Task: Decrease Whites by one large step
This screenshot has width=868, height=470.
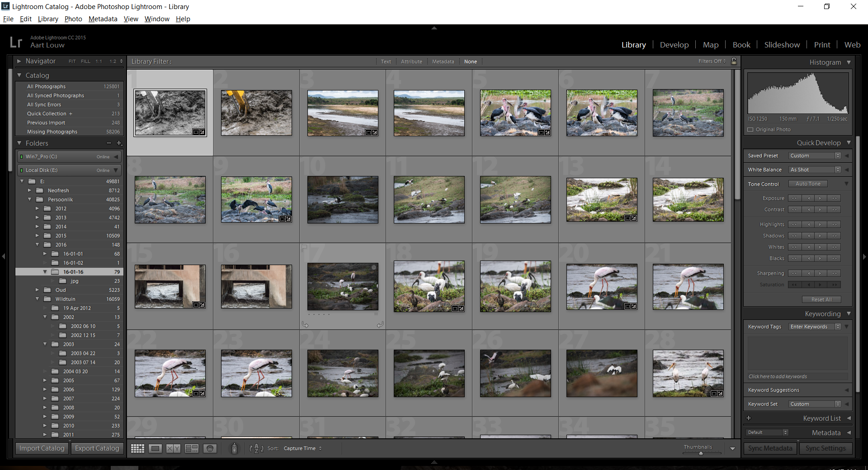Action: (794, 247)
